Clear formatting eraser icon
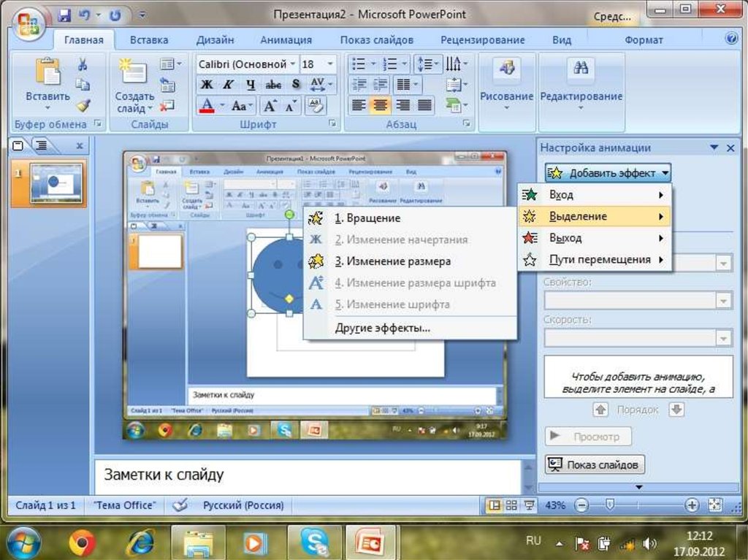Screen dimensions: 748x560 pyautogui.click(x=316, y=105)
